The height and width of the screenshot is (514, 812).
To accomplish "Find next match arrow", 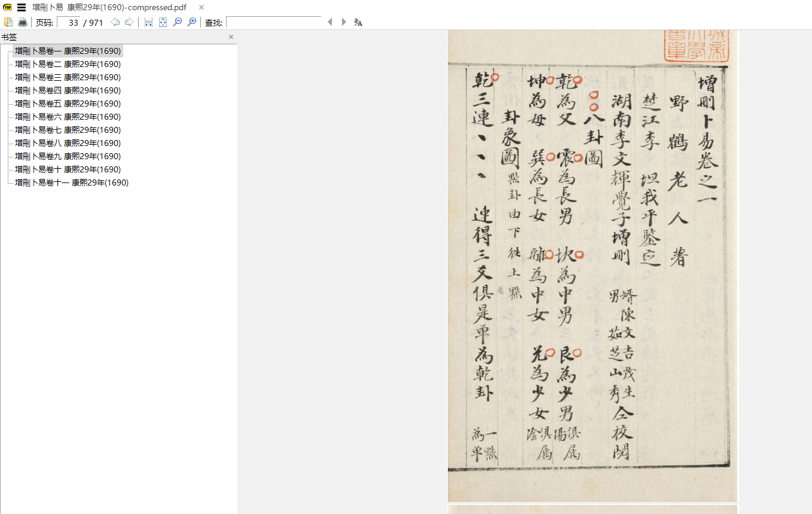I will coord(344,22).
